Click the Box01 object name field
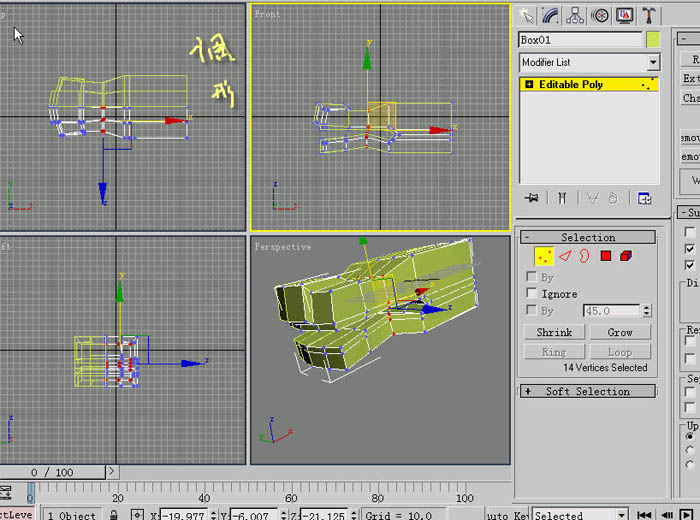Viewport: 700px width, 520px height. 580,40
